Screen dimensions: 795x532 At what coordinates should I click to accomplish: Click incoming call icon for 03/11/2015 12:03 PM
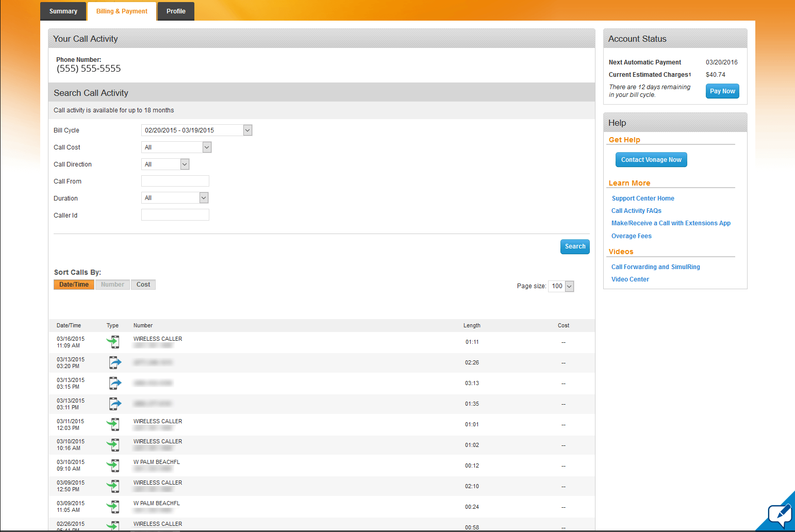(113, 424)
